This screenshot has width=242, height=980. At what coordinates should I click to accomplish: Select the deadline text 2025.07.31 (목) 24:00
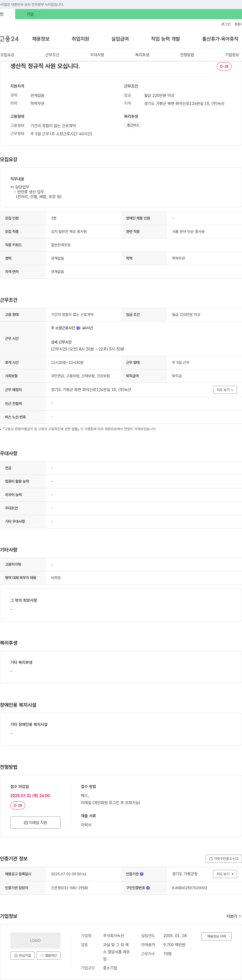point(30,796)
